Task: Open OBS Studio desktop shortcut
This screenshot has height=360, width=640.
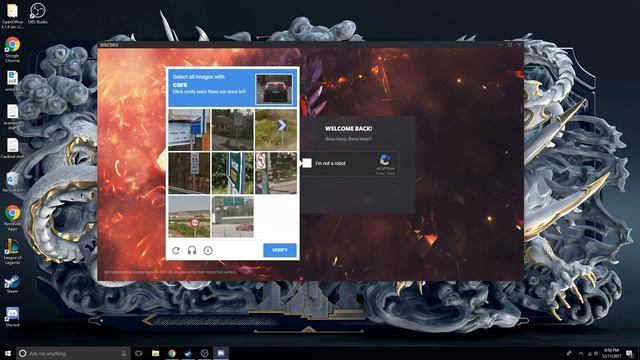Action: coord(38,13)
